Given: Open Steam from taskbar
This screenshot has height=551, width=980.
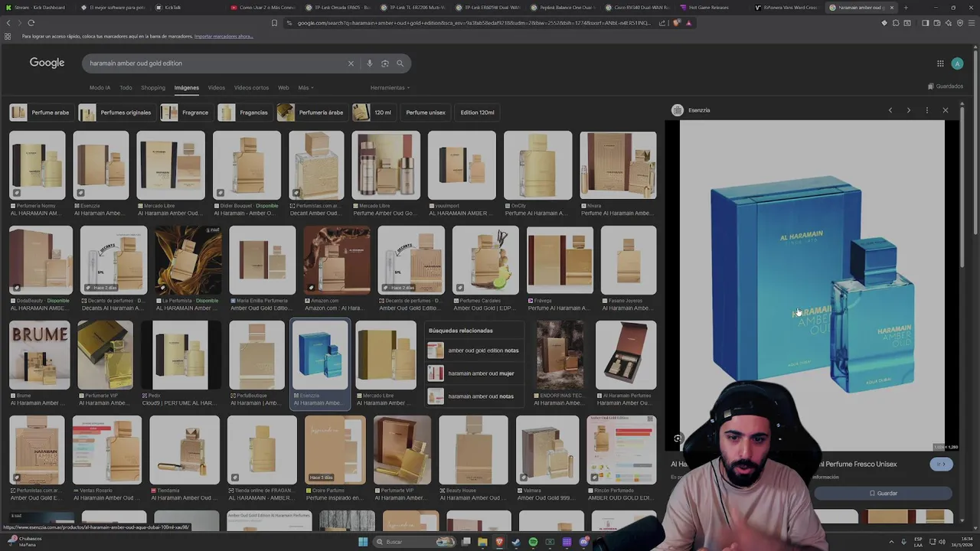Looking at the screenshot, I should pyautogui.click(x=516, y=542).
